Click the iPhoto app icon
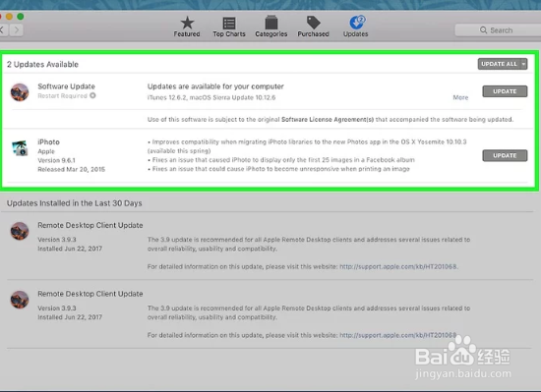Viewport: 541px width, 392px height. point(20,148)
